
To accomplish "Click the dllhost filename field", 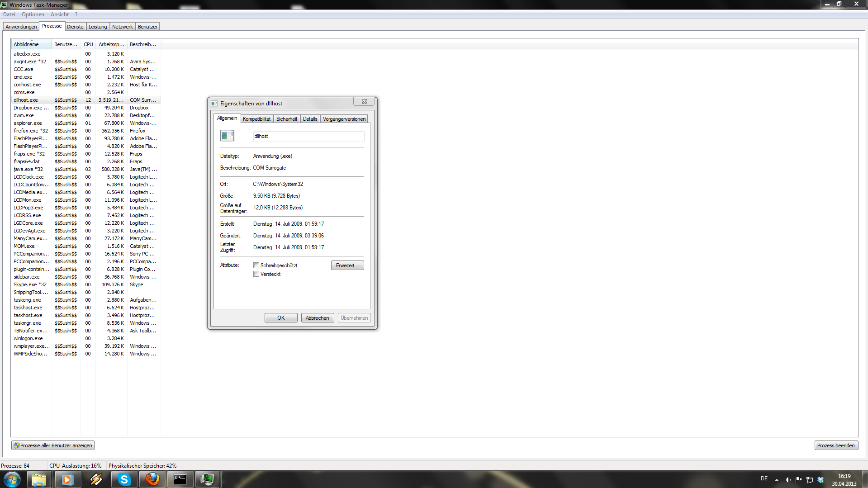I will [308, 136].
